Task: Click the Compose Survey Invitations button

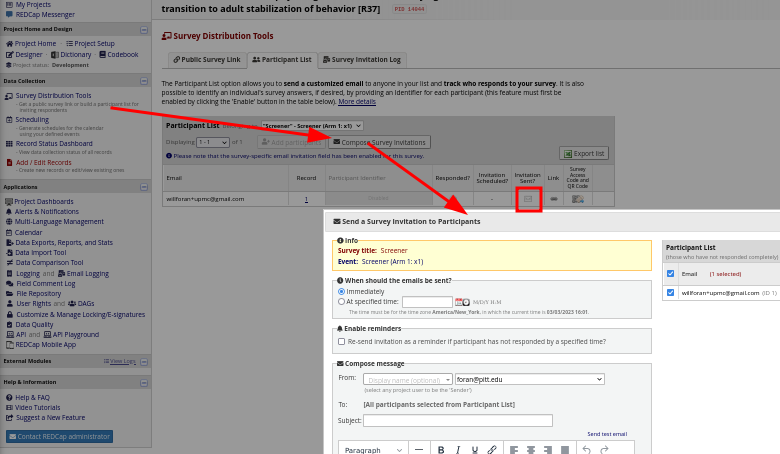Action: (379, 142)
